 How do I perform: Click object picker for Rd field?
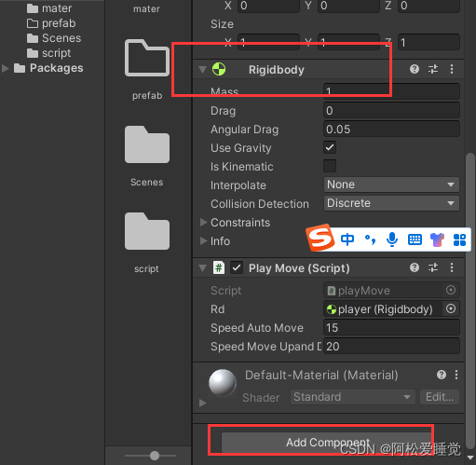[451, 308]
